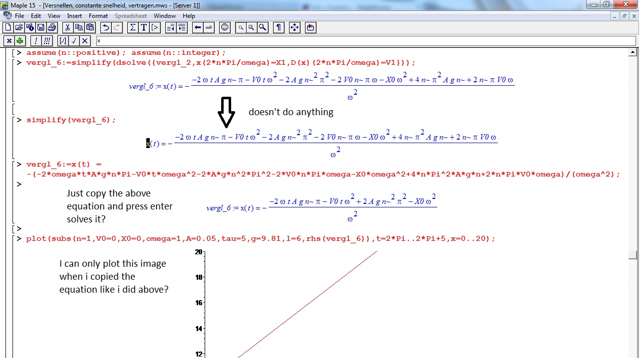The width and height of the screenshot is (644, 358).
Task: Execute the worksheet with the triple exclamation icon
Action: (47, 41)
